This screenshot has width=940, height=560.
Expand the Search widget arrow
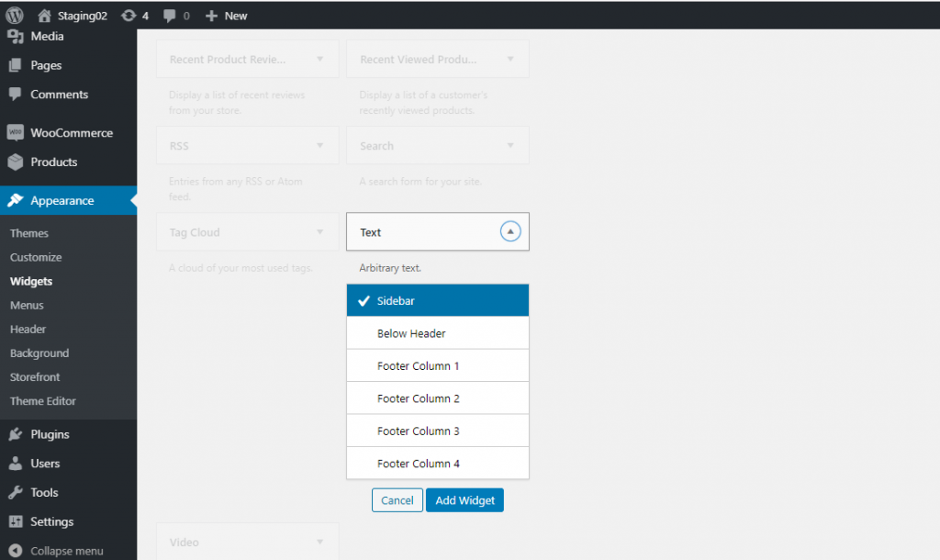point(510,145)
